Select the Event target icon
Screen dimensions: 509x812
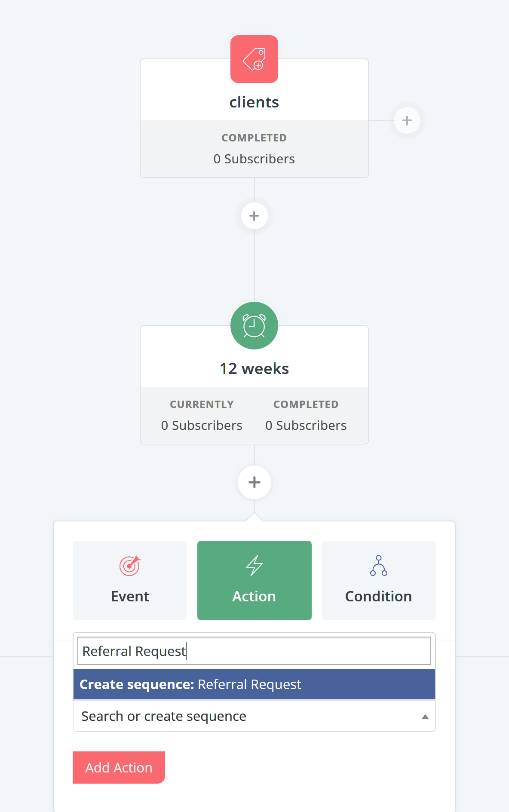pos(130,565)
